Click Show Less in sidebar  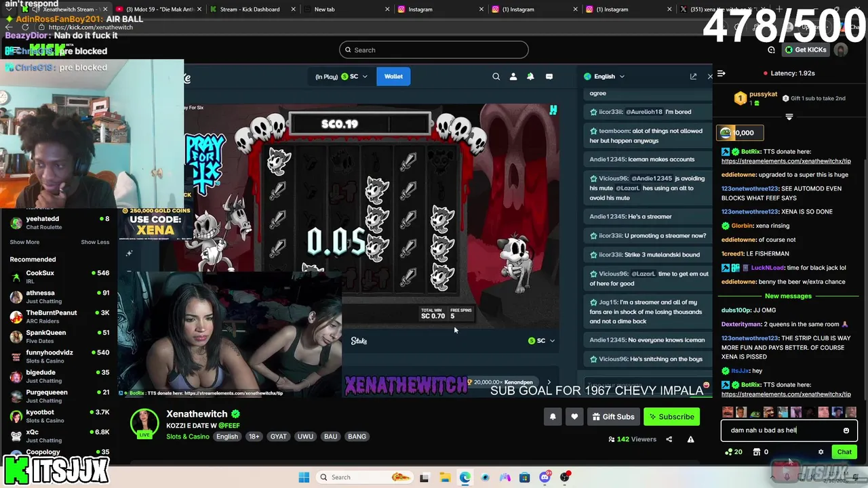[95, 242]
